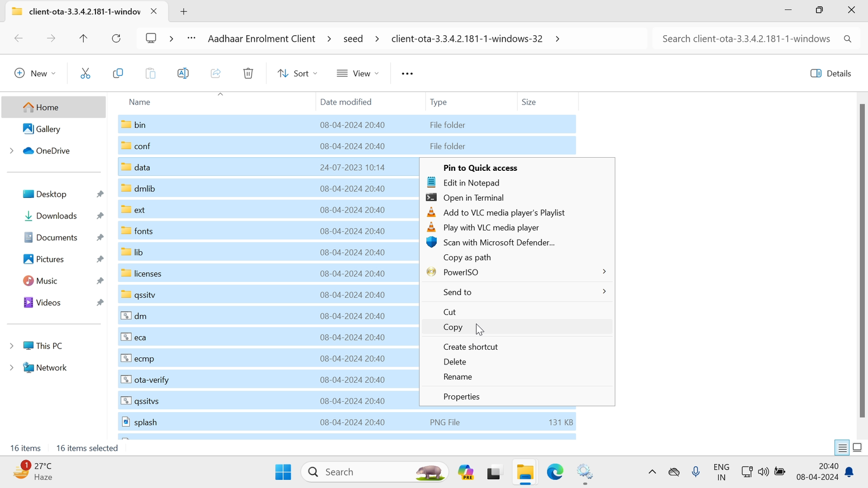Open Windows Start button
868x488 pixels.
(x=283, y=472)
